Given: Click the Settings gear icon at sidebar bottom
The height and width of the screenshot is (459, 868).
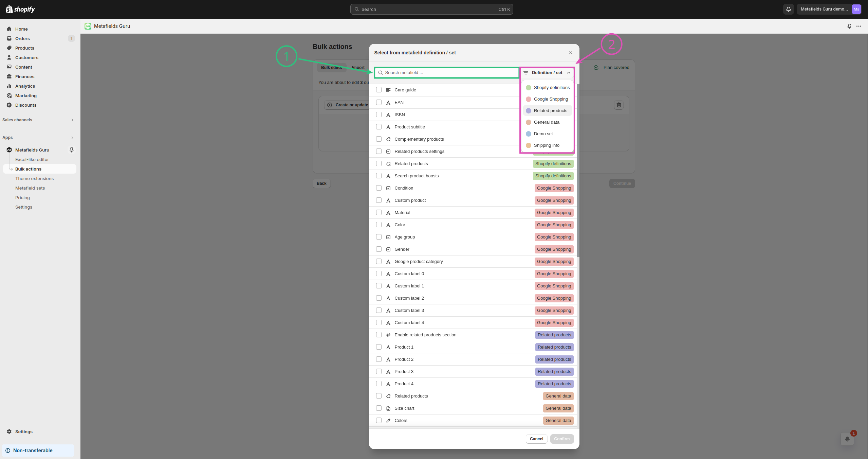Looking at the screenshot, I should click(9, 431).
